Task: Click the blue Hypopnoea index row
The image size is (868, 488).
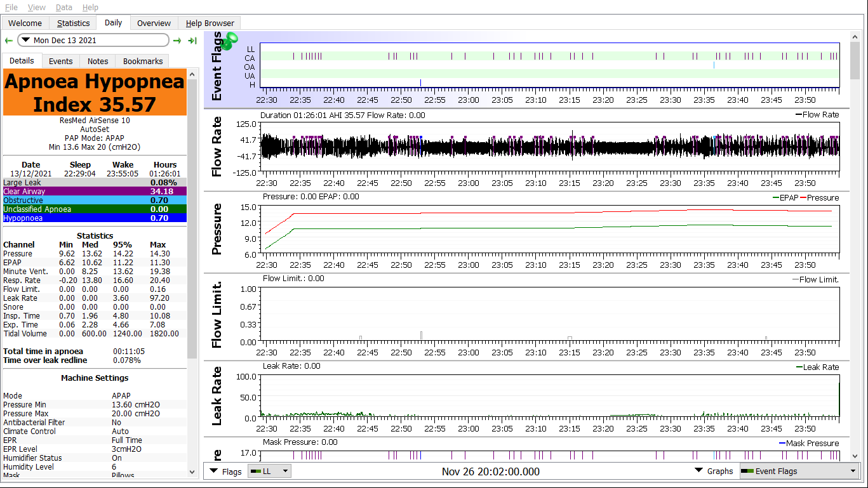Action: click(95, 218)
